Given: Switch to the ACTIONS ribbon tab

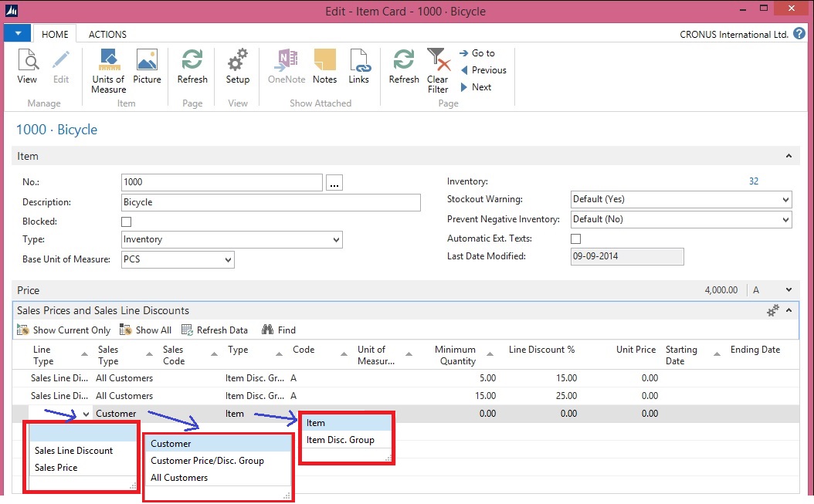Looking at the screenshot, I should [107, 35].
